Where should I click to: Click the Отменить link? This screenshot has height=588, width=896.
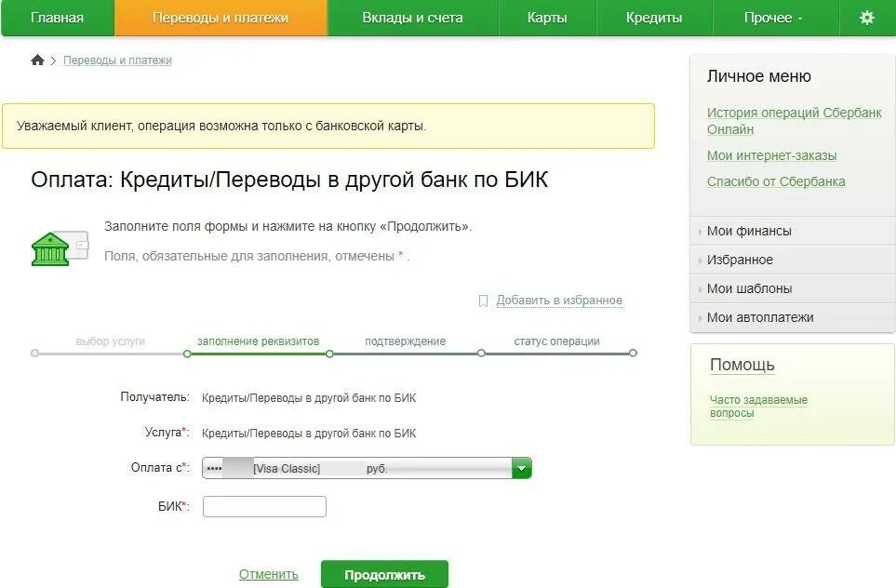click(269, 574)
